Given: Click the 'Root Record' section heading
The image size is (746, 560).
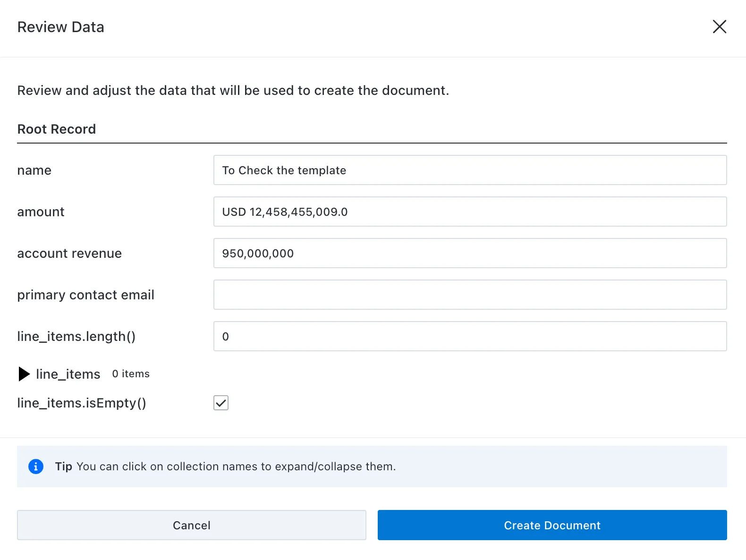Looking at the screenshot, I should tap(57, 129).
